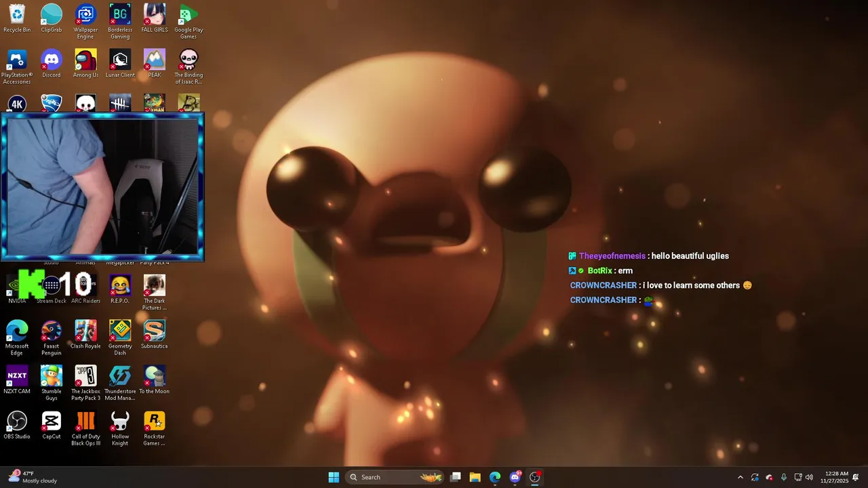Screen dimensions: 868x488
Task: Select the Rocket League icon
Action: coord(52,103)
